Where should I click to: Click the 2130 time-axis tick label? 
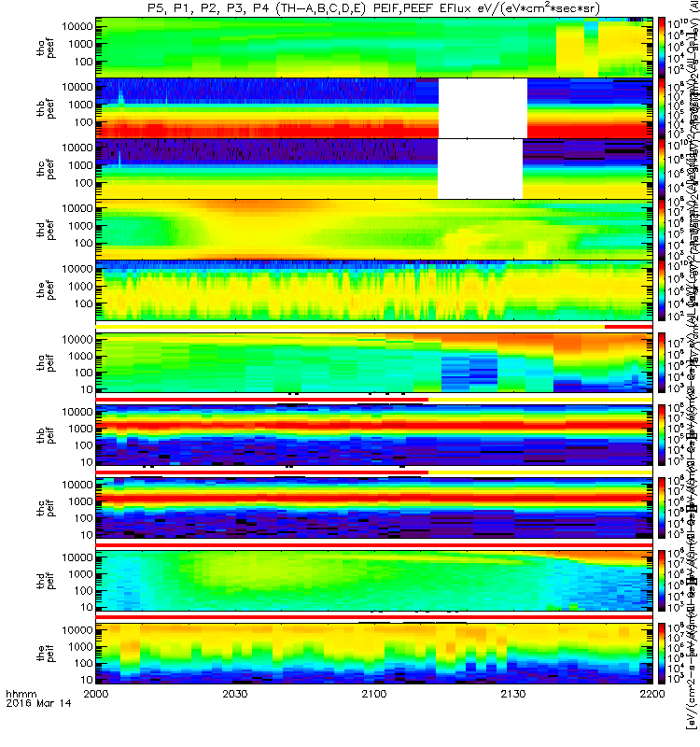(x=512, y=694)
